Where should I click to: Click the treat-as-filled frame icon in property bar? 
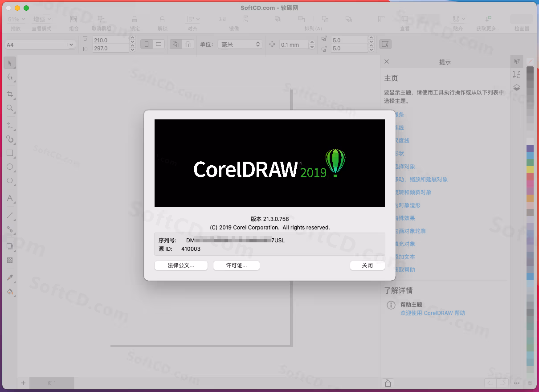(x=385, y=44)
